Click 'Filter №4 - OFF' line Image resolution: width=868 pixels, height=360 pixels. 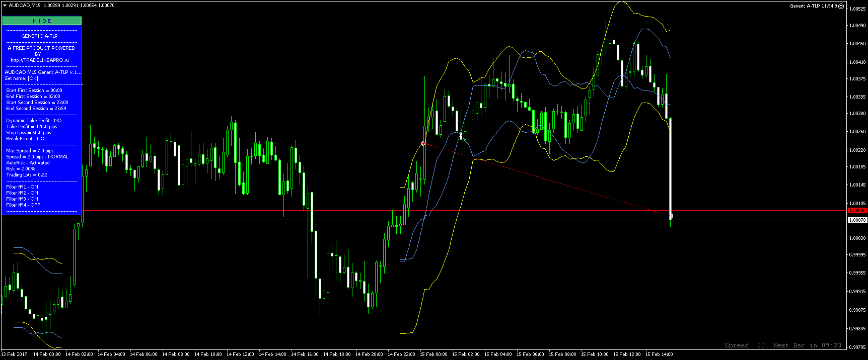23,205
